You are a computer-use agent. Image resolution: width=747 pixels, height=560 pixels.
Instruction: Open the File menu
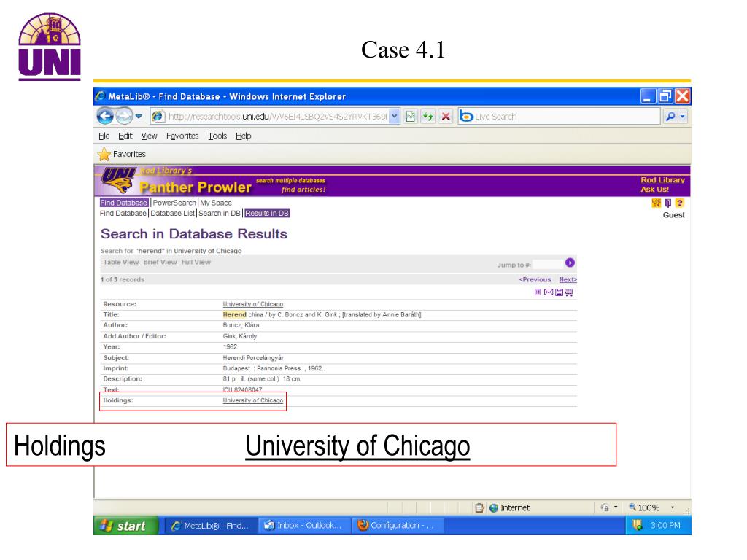104,136
